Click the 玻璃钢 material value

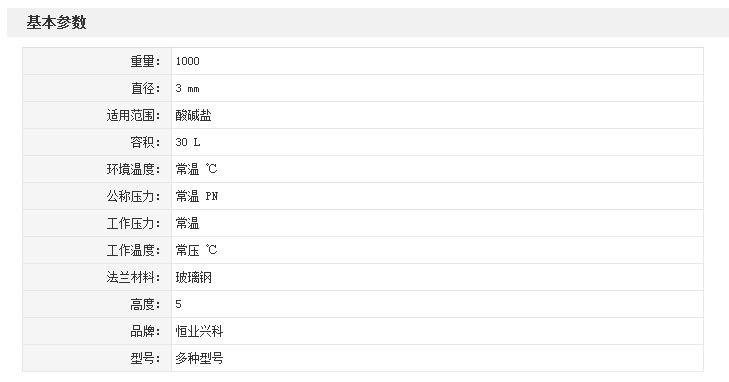193,277
